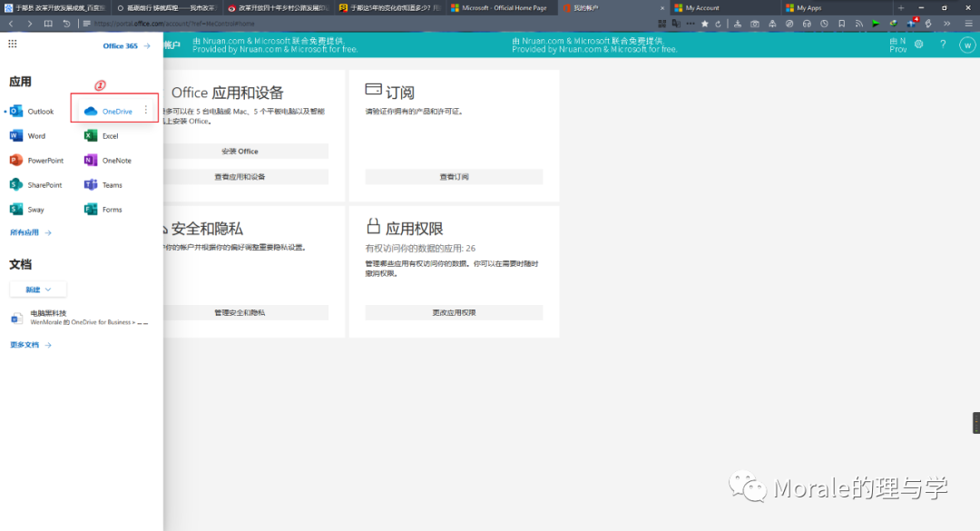Screen dimensions: 980x531
Task: Click the 更改应用权限 button
Action: click(454, 313)
